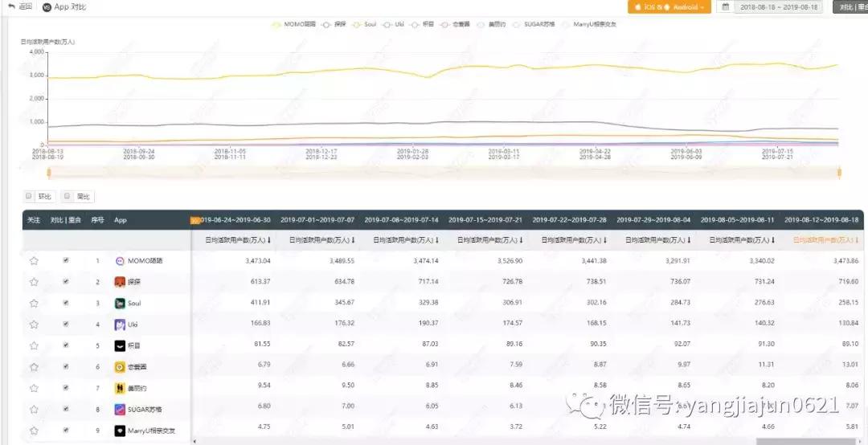The width and height of the screenshot is (868, 445).
Task: Open the calendar icon beside date range
Action: point(725,7)
